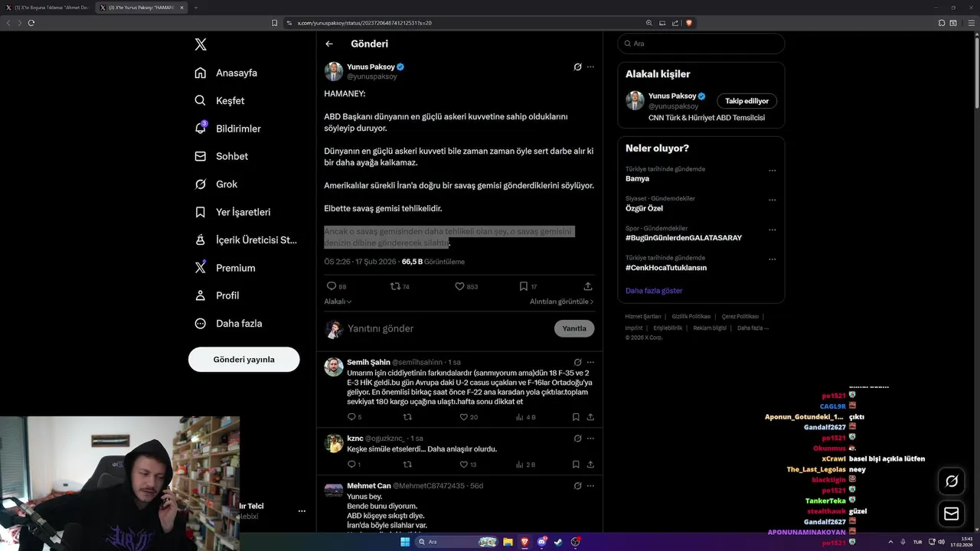Toggle the Takip ediliyor button for Yunus Paksoy
The height and width of the screenshot is (551, 980).
point(747,101)
